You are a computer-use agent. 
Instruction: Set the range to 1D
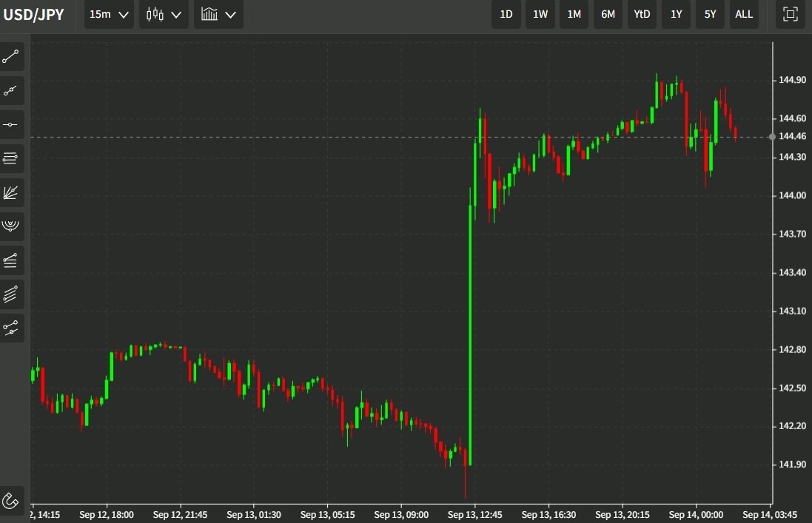(506, 14)
